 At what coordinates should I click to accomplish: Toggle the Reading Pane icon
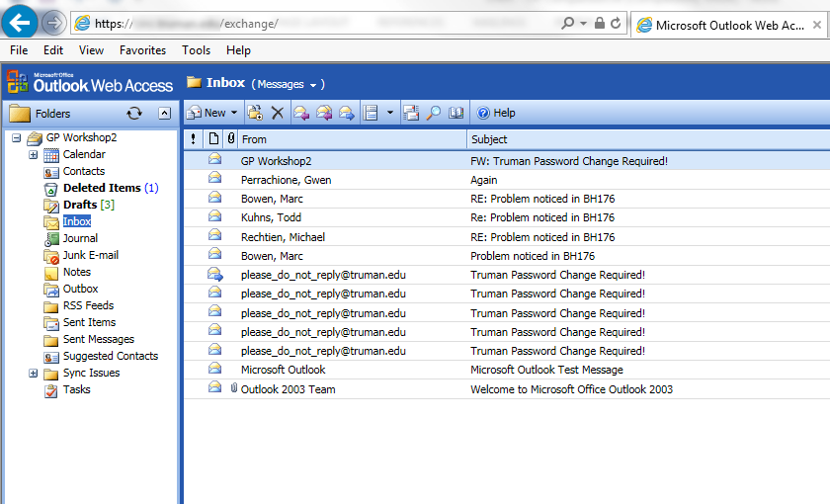(x=371, y=113)
